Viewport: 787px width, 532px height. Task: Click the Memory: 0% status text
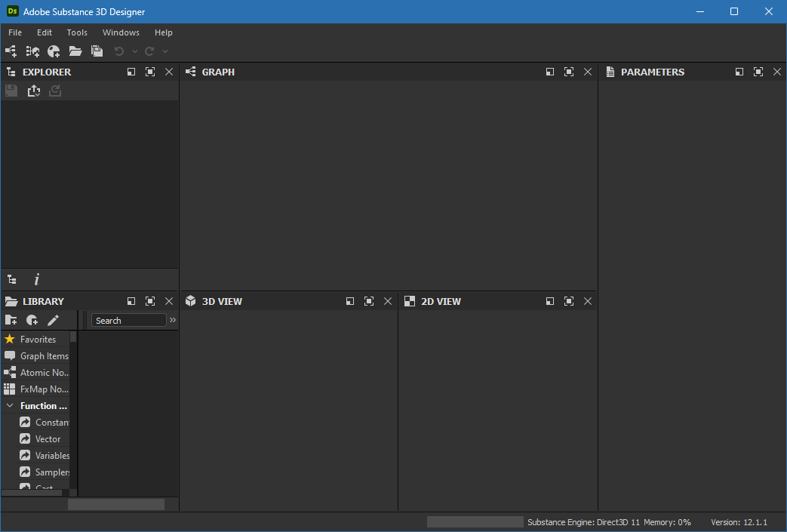click(667, 522)
